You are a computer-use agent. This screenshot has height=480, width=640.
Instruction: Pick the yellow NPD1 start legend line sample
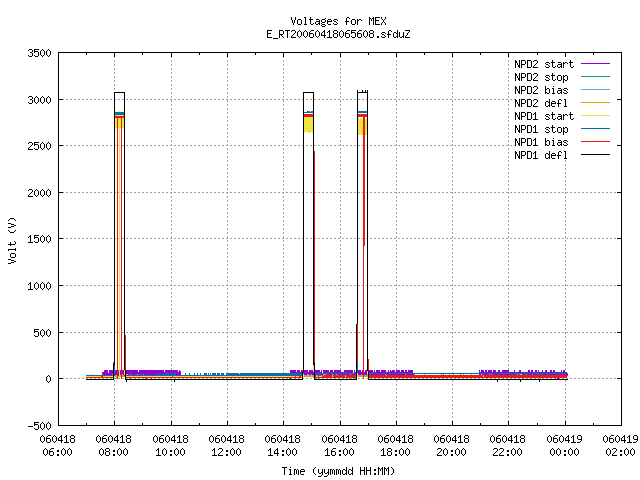tap(596, 116)
